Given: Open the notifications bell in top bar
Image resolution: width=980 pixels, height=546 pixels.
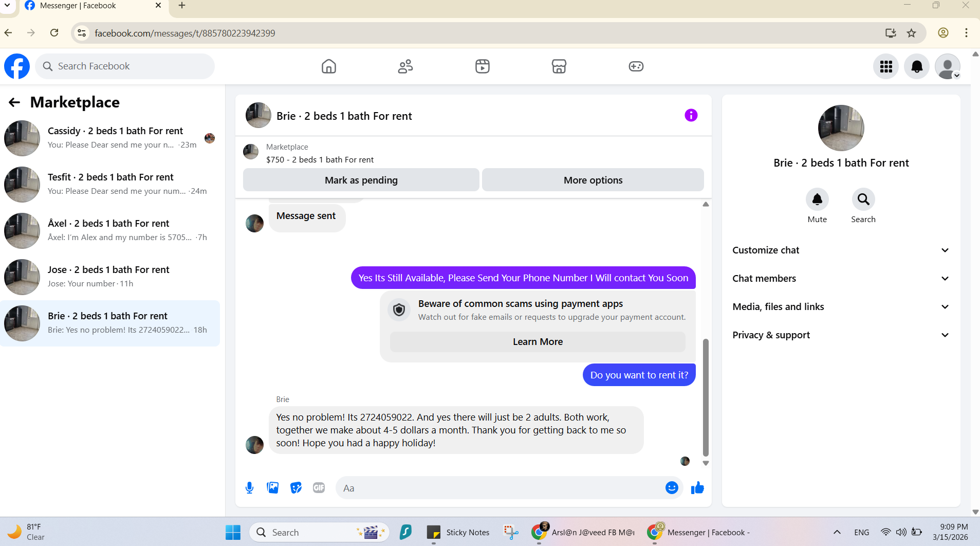Looking at the screenshot, I should point(917,66).
